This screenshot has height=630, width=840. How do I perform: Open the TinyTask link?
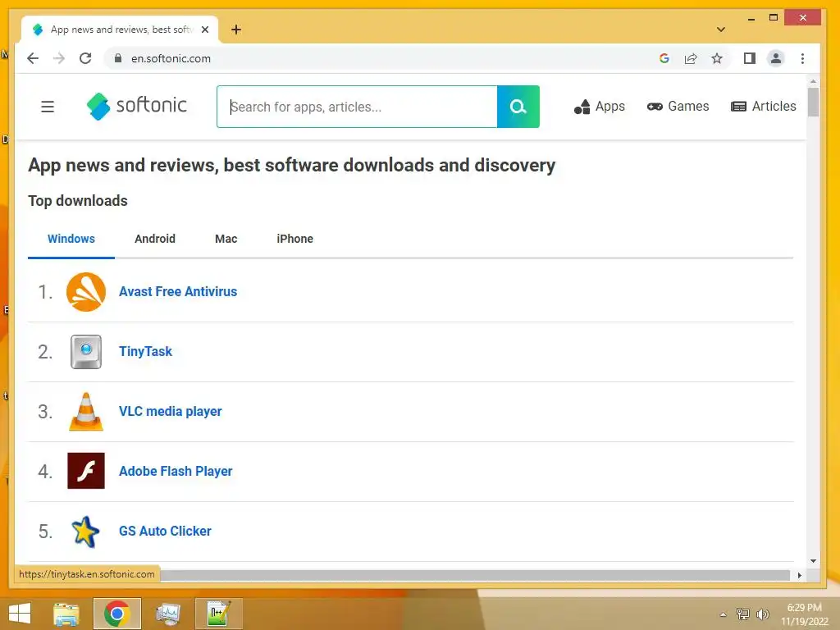click(x=145, y=352)
